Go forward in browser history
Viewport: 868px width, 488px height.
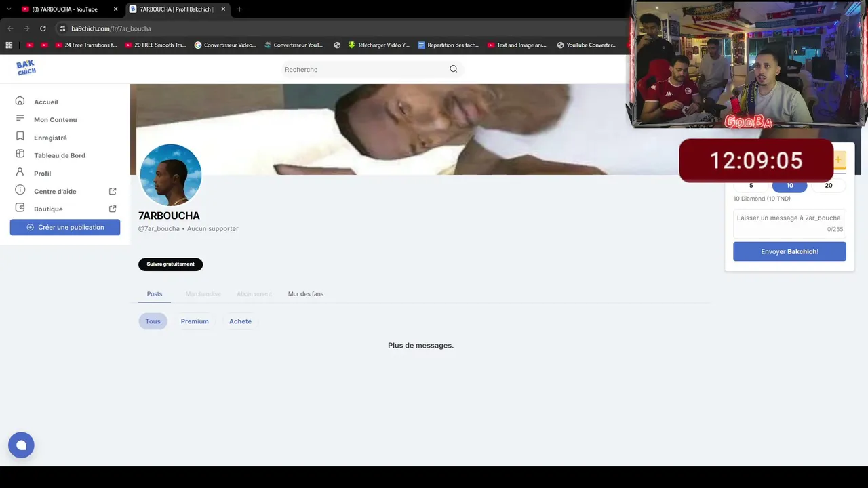pyautogui.click(x=26, y=28)
